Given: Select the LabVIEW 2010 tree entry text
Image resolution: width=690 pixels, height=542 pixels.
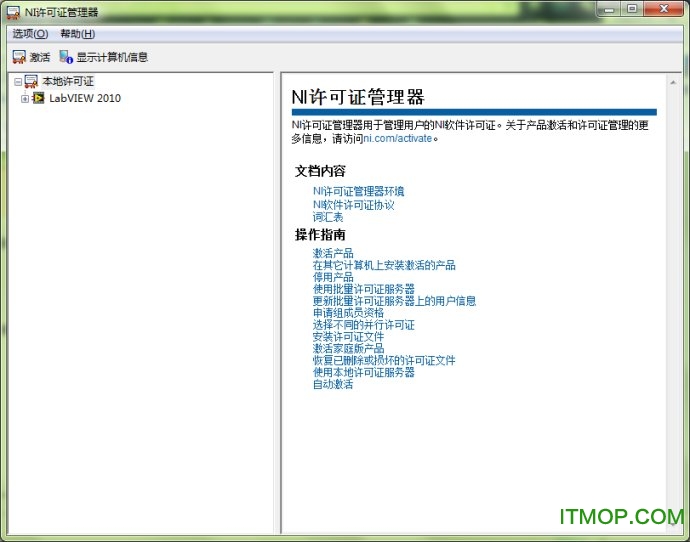Looking at the screenshot, I should [85, 98].
